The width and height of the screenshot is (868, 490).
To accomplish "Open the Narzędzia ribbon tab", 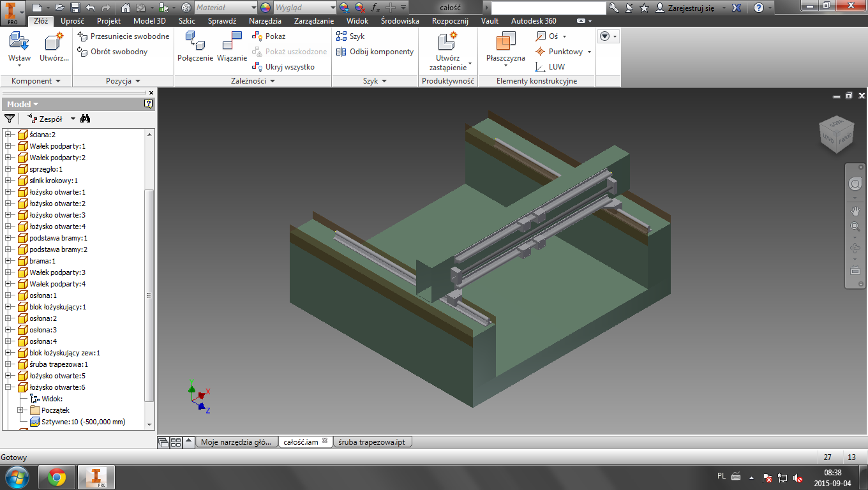I will 265,21.
